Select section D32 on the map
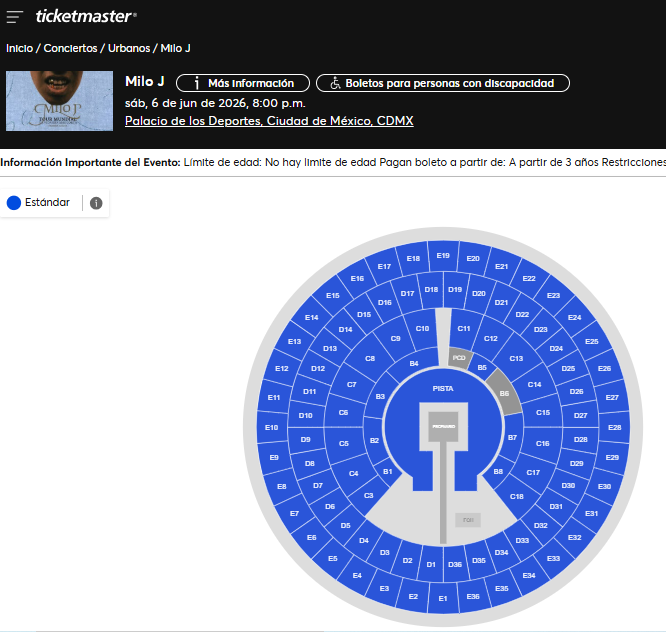This screenshot has width=666, height=632. click(541, 525)
